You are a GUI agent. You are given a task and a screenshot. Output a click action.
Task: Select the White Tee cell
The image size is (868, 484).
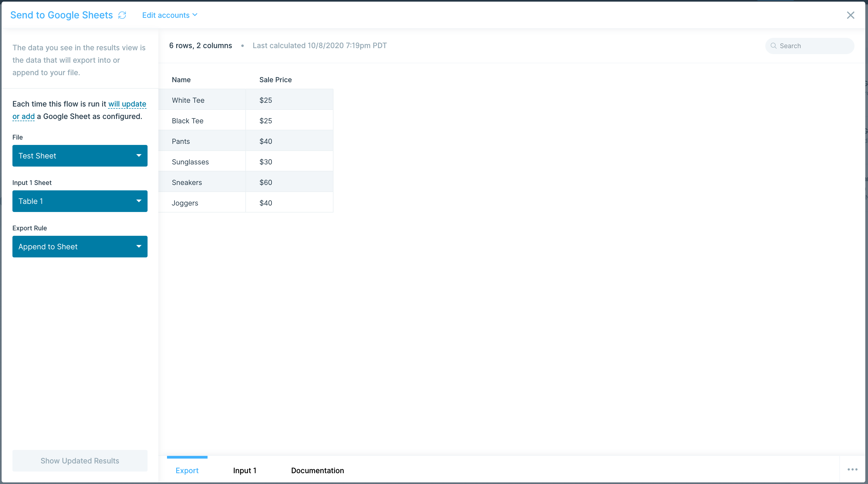point(202,100)
